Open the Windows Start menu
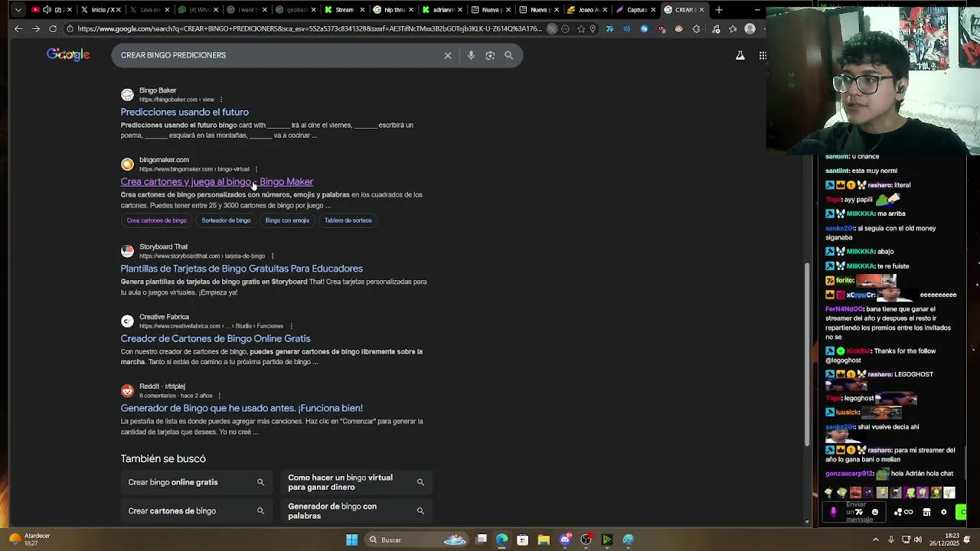The height and width of the screenshot is (551, 980). point(351,540)
